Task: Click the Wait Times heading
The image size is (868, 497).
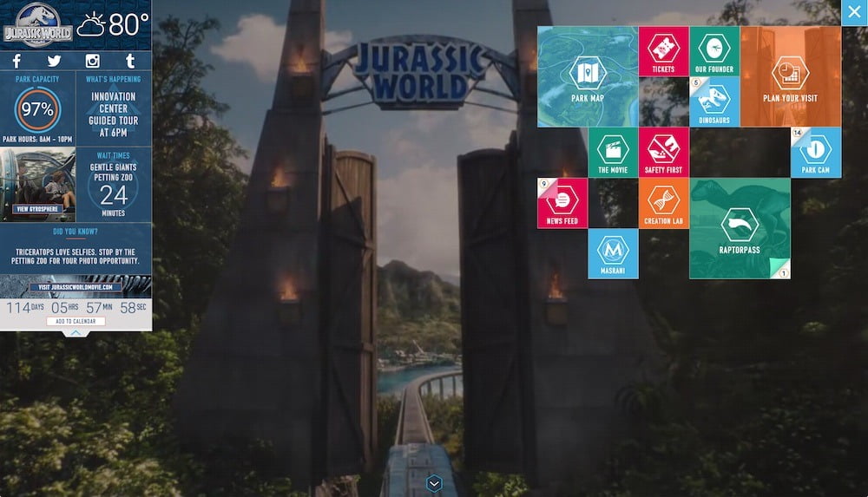Action: [x=114, y=155]
